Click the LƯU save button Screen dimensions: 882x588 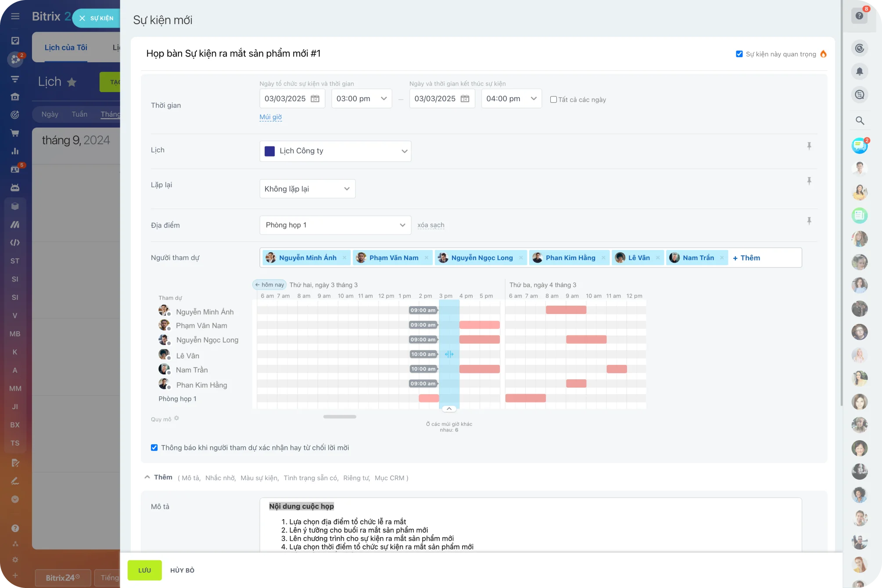click(x=144, y=570)
